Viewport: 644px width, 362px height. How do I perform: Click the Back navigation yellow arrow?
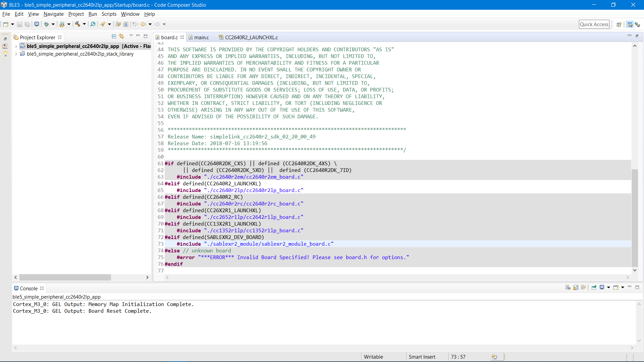point(143,24)
